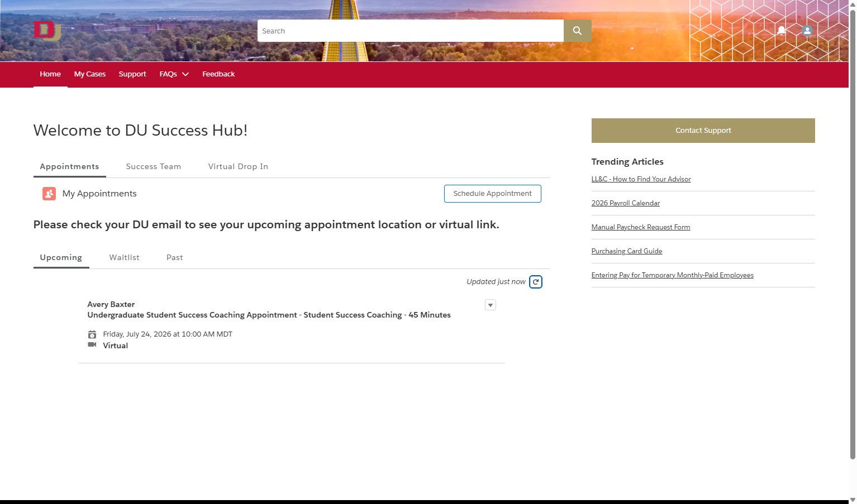Open the Purchasing Card Guide article
Viewport: 857px width, 504px height.
(x=627, y=251)
